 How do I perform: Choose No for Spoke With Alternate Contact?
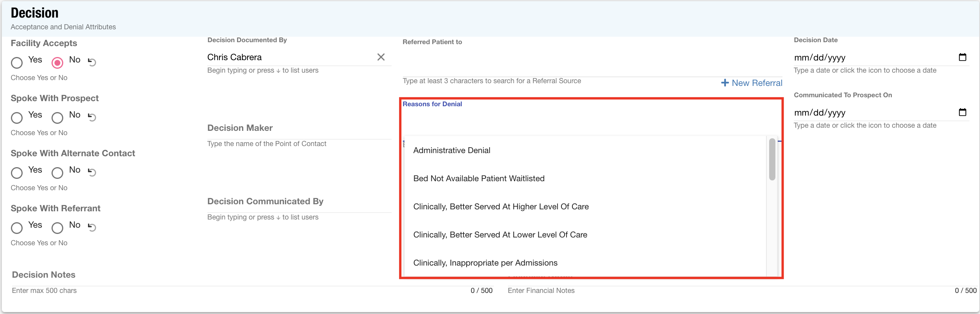pos(57,173)
